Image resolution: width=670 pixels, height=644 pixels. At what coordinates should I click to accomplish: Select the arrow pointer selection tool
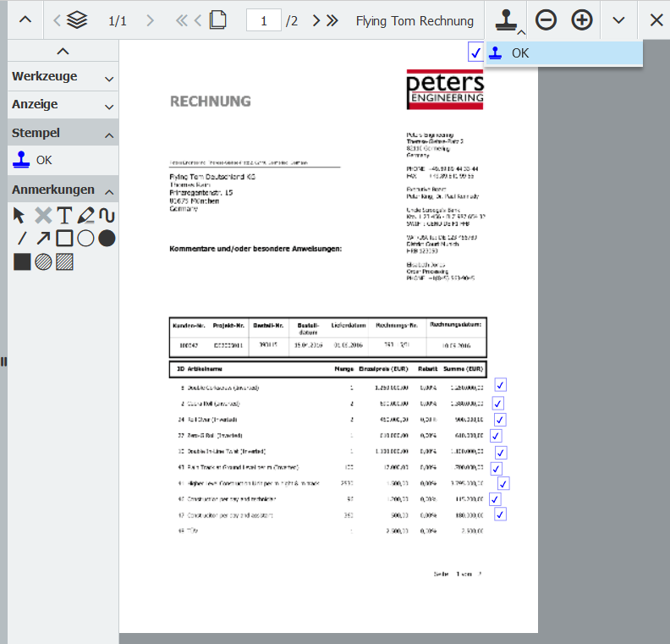(x=20, y=215)
